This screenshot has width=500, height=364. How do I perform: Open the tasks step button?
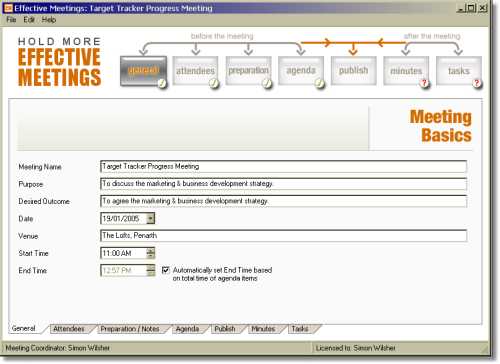pos(459,71)
